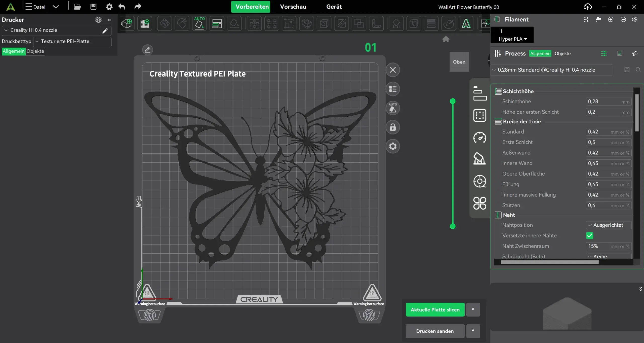Select the Lay on face tool
Viewport: 644px width, 343px height.
(234, 24)
